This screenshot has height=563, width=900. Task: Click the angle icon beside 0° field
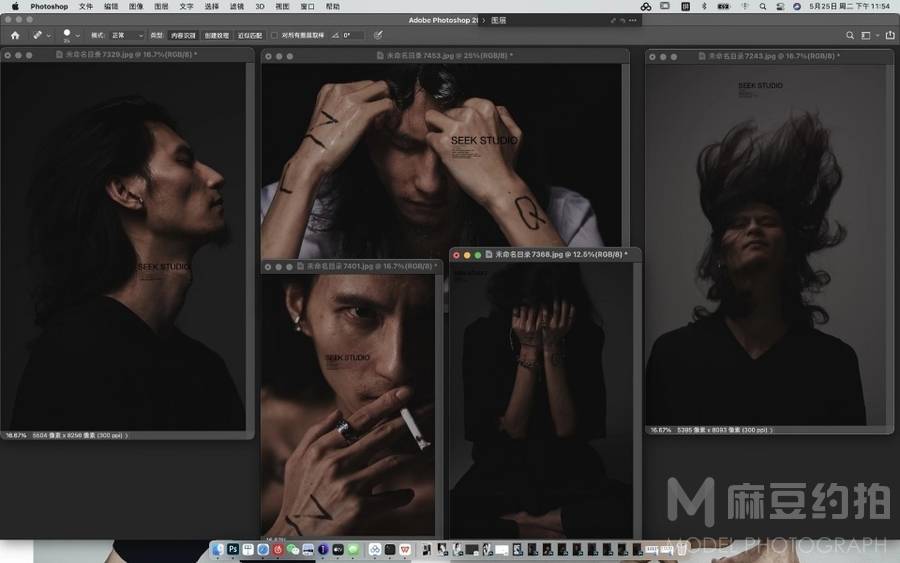point(335,36)
